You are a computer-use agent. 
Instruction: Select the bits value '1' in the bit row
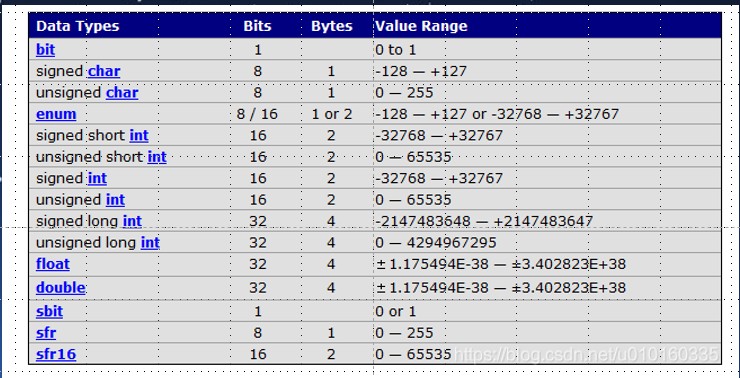257,50
